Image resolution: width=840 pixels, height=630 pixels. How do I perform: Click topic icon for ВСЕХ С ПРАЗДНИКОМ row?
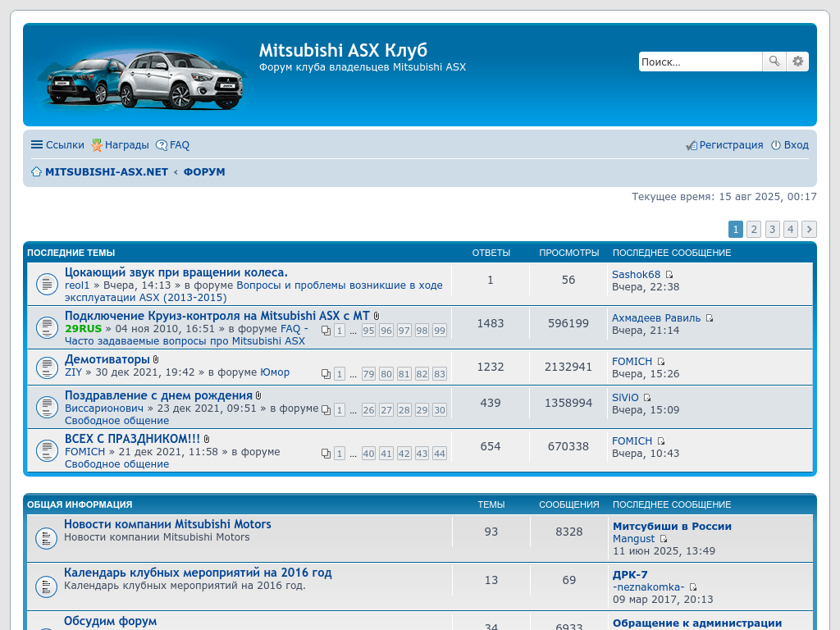pyautogui.click(x=47, y=450)
